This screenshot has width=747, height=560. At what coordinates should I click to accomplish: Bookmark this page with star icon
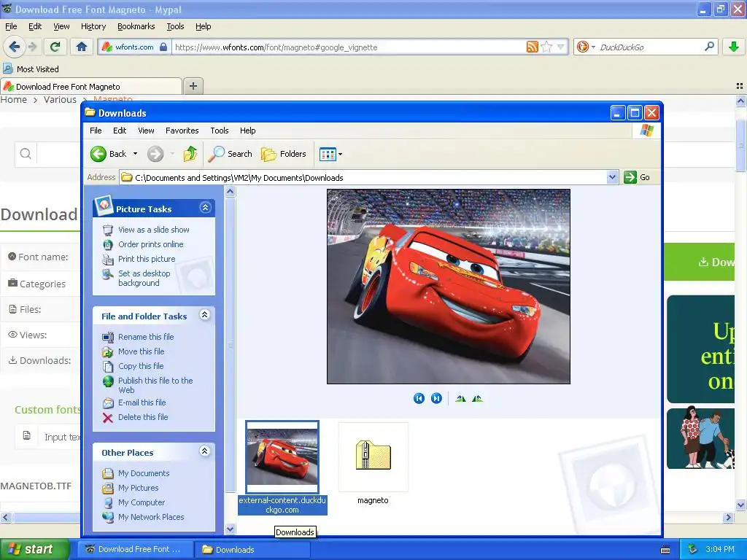tap(547, 47)
